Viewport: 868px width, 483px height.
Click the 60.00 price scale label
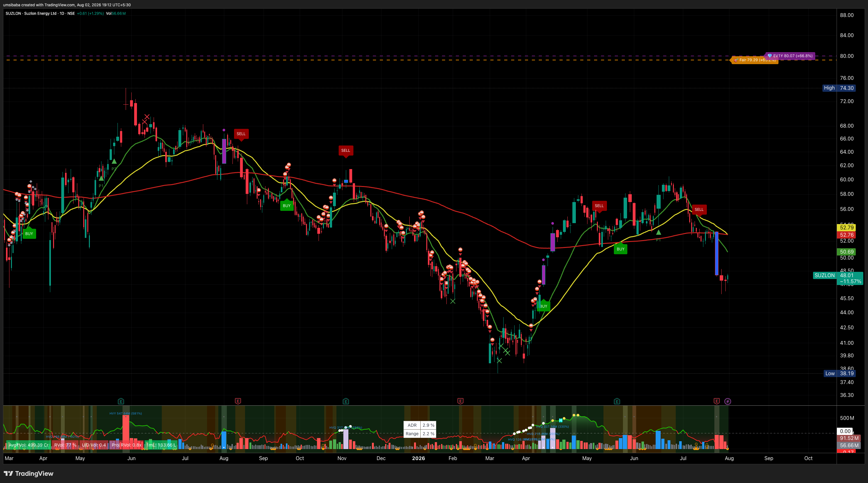coord(847,179)
